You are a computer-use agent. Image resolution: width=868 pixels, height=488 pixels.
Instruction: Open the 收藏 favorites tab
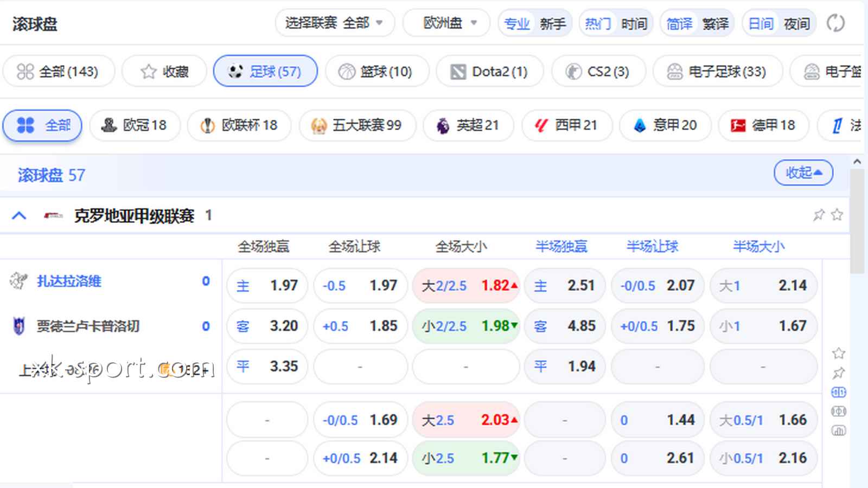click(164, 71)
